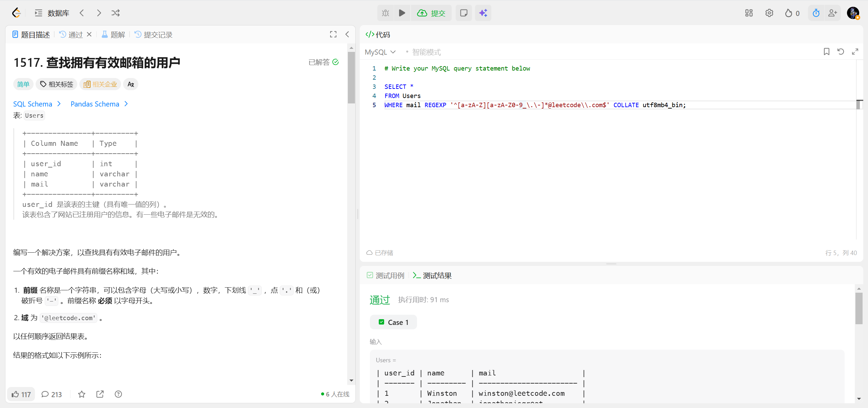Open the notes sticky icon
This screenshot has height=408, width=868.
(463, 13)
